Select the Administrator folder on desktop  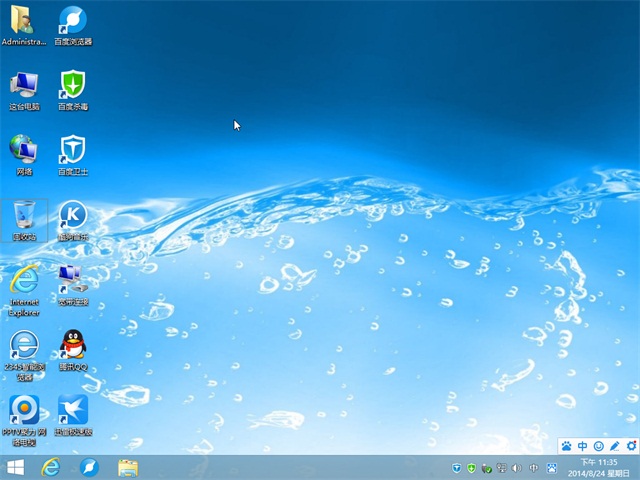pos(24,20)
